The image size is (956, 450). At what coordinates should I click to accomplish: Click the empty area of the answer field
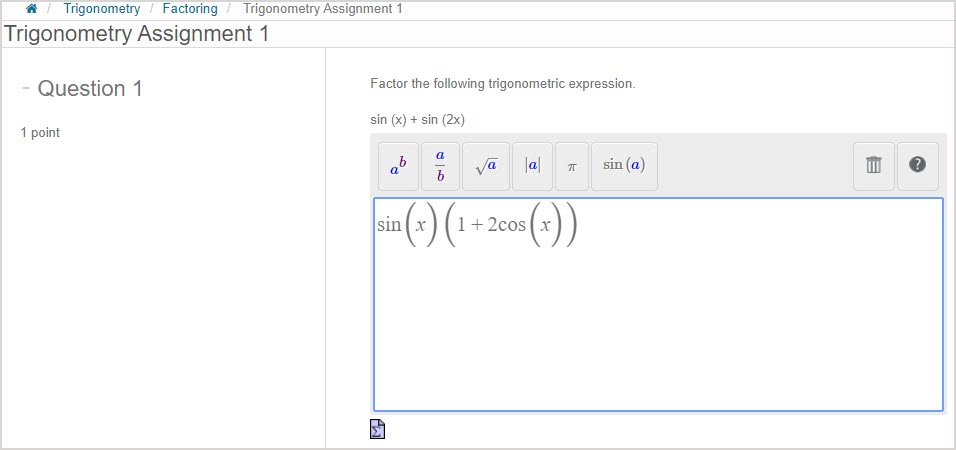[657, 330]
